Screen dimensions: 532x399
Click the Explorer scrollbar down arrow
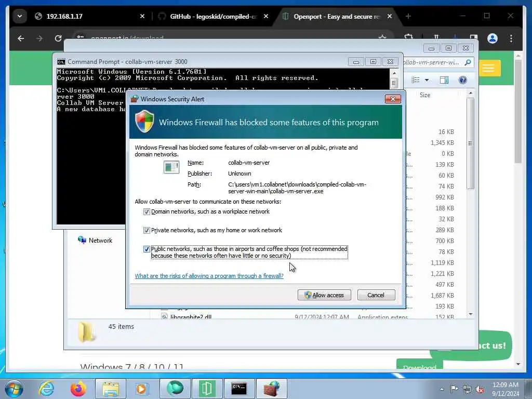click(471, 314)
